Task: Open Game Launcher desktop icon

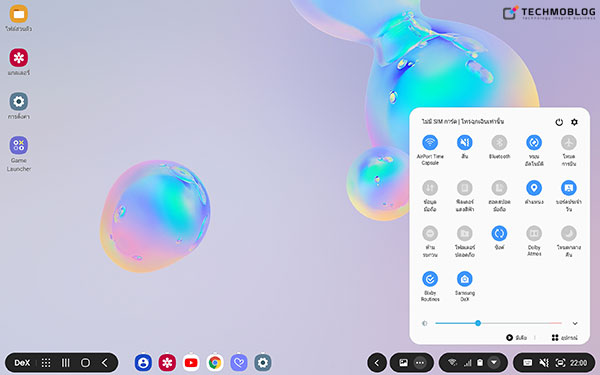Action: coord(19,154)
